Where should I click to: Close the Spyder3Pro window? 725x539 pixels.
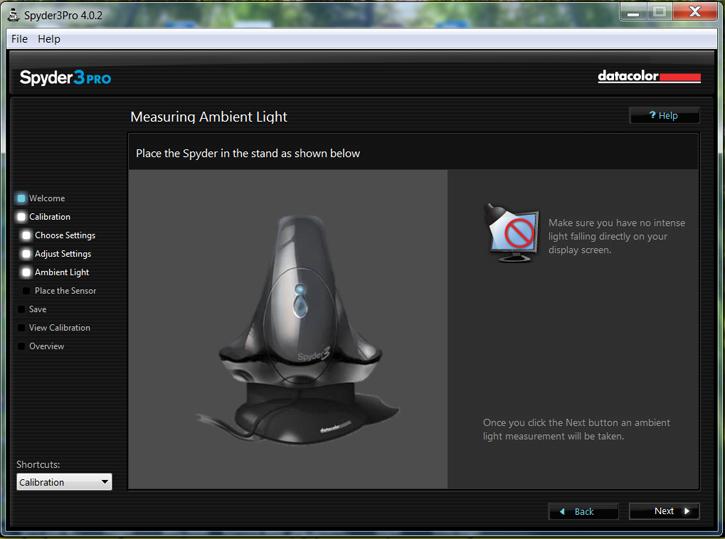point(695,12)
